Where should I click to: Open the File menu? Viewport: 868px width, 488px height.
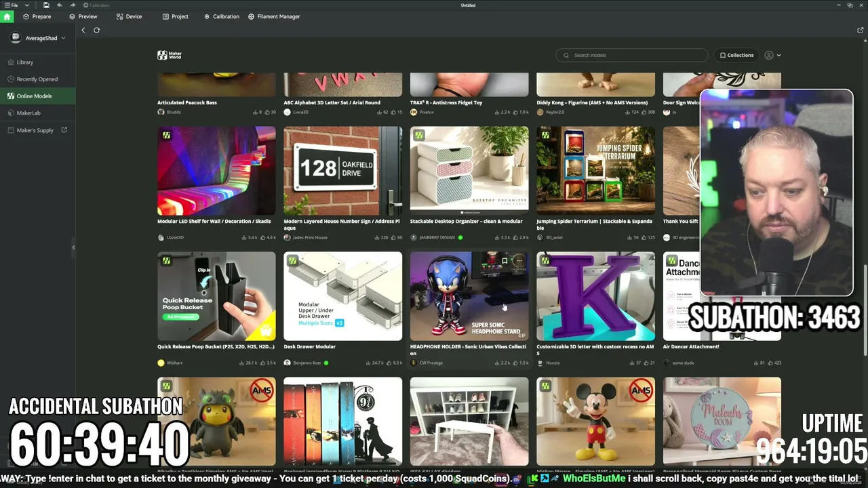pos(12,5)
